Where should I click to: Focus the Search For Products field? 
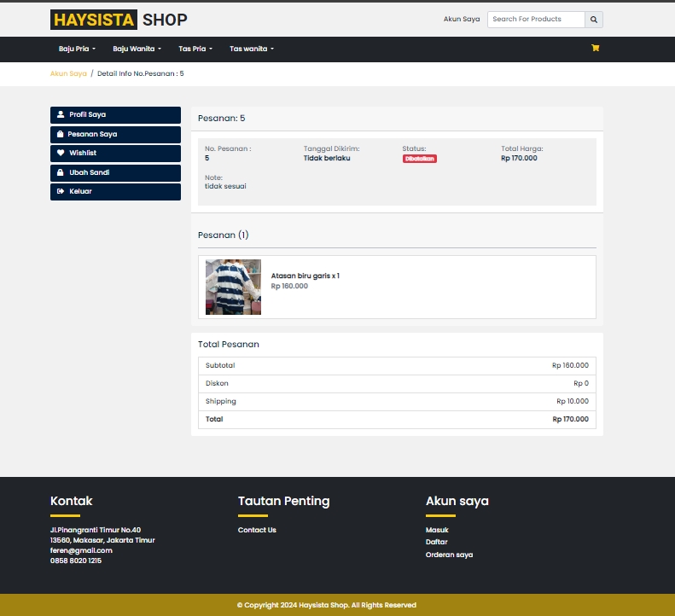coord(536,20)
